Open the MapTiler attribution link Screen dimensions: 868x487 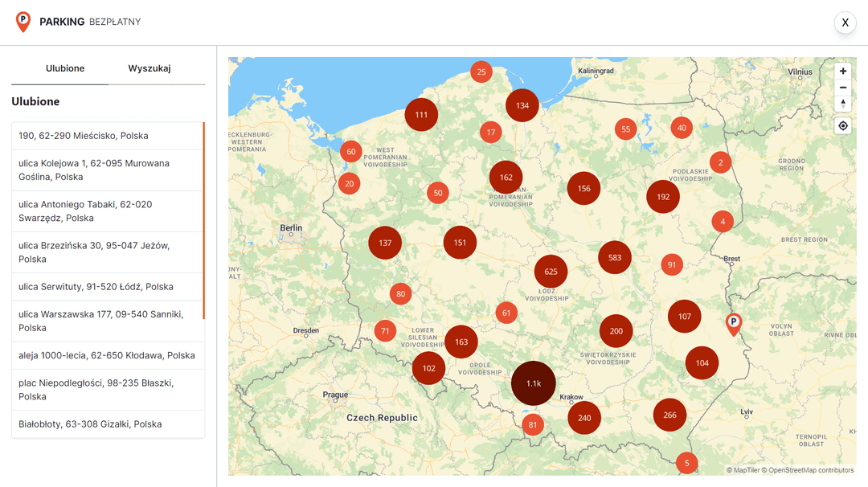pos(745,470)
